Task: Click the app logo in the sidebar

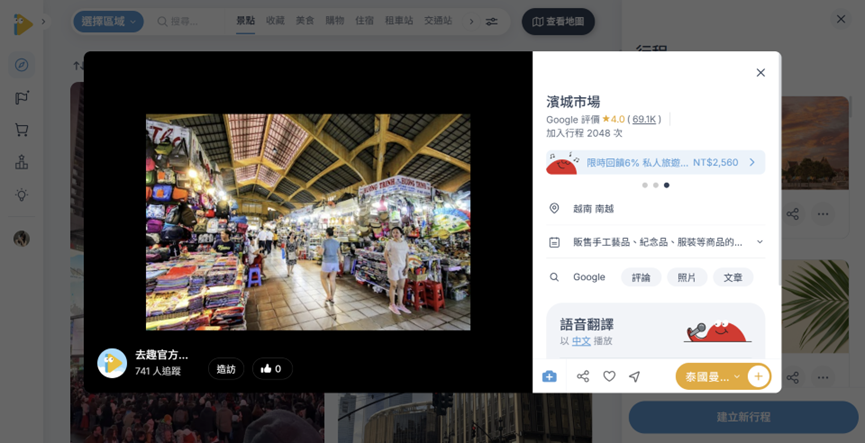Action: coord(23,24)
